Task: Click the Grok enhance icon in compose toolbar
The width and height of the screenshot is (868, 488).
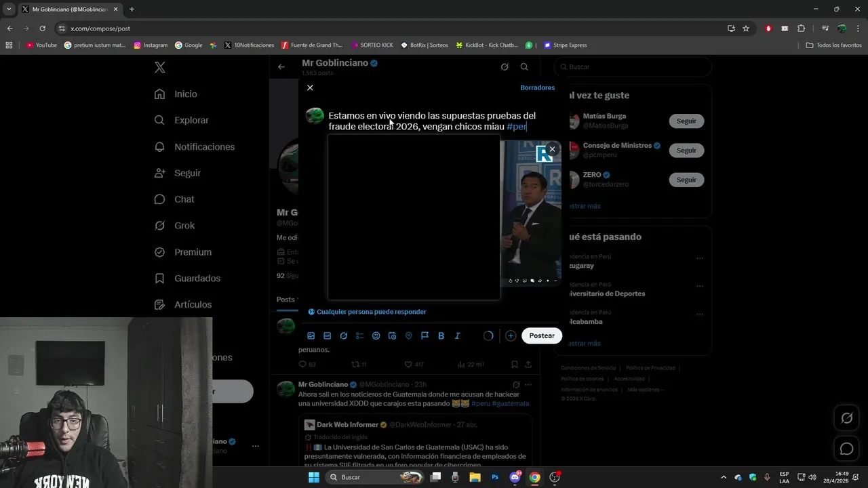Action: point(343,335)
